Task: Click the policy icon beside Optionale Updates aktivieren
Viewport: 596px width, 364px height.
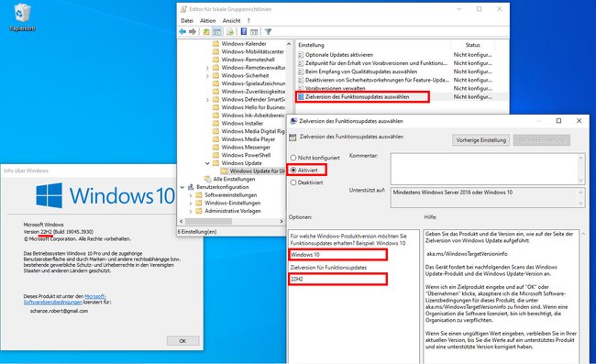Action: pyautogui.click(x=301, y=55)
